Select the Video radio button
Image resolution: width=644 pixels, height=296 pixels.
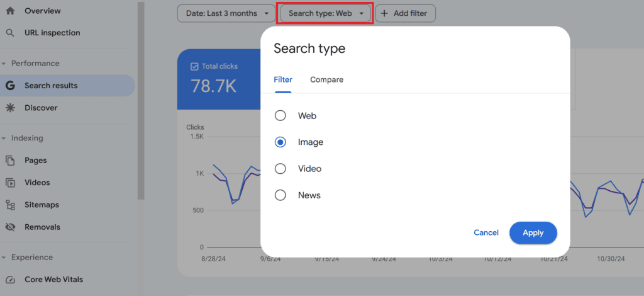tap(280, 169)
